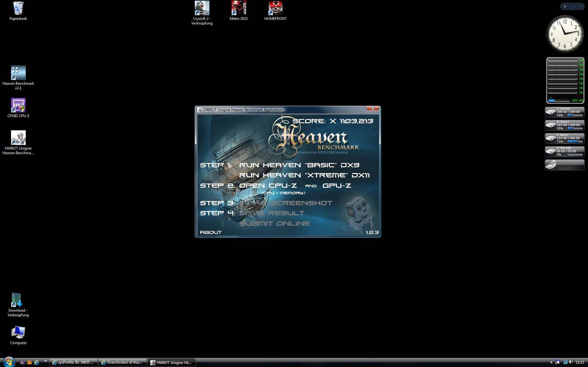
Task: Click HWBOT app title bar icon
Action: pos(200,109)
